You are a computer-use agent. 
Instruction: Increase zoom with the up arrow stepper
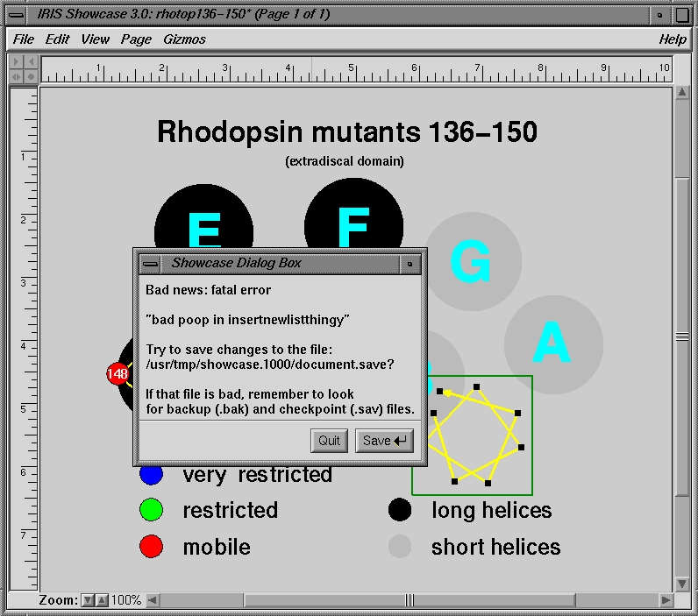102,600
